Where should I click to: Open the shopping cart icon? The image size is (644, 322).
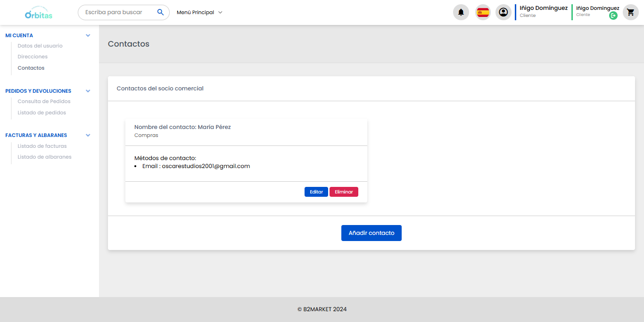click(630, 12)
